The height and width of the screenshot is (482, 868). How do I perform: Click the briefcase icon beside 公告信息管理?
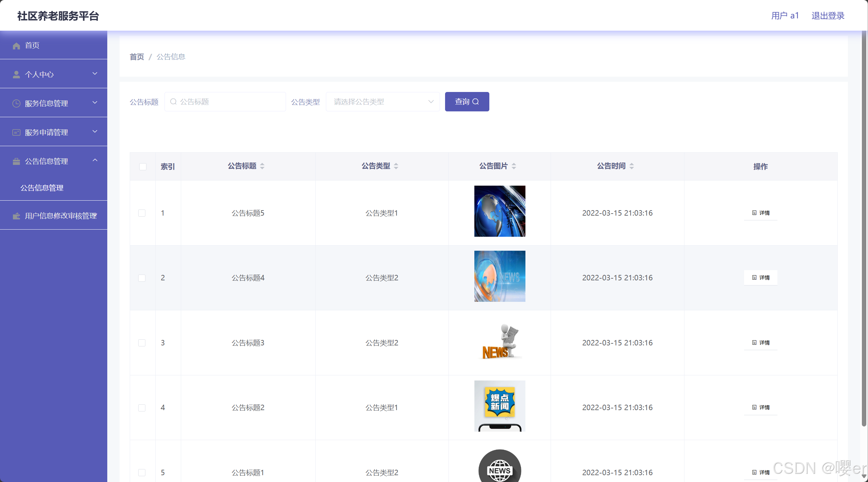[16, 161]
